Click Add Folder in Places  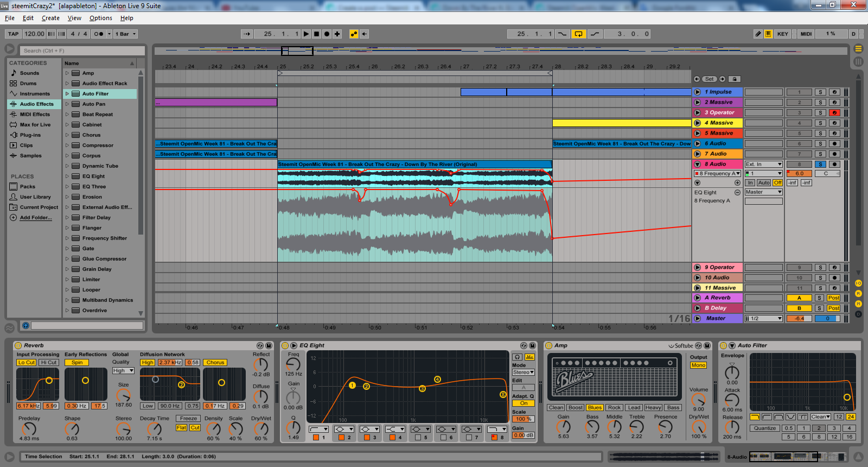pyautogui.click(x=36, y=217)
